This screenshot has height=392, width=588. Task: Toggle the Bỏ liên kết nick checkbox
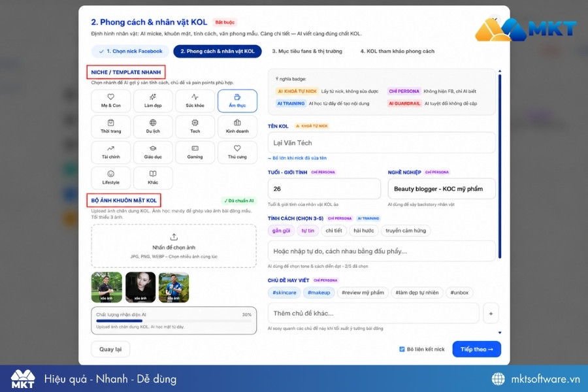pyautogui.click(x=402, y=350)
